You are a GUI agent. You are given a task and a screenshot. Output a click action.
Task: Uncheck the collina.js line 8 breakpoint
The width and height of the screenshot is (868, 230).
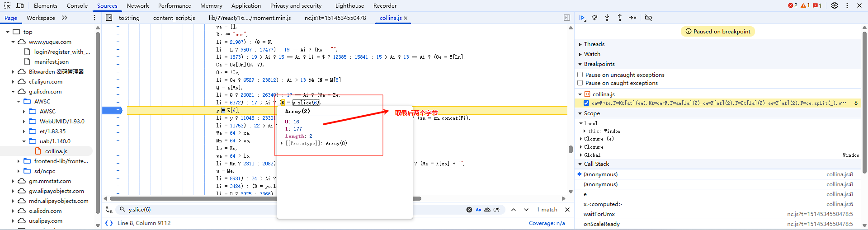[586, 103]
